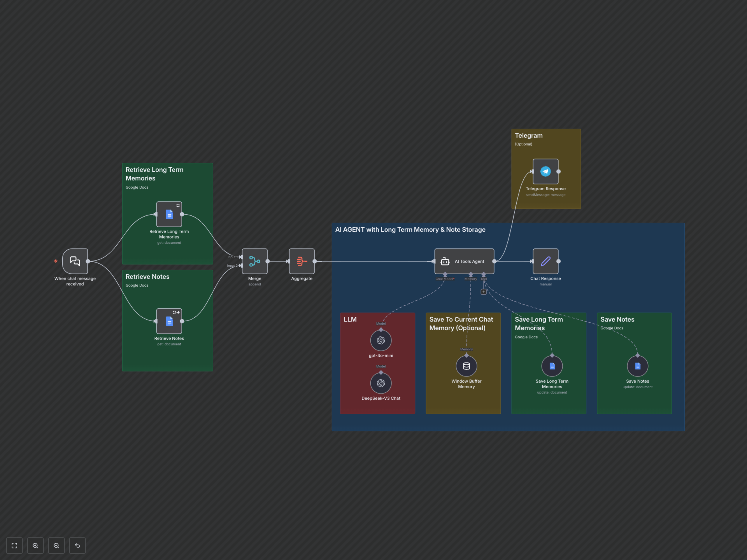Select the AI Tools Agent node
This screenshot has height=560, width=747.
[x=464, y=261]
